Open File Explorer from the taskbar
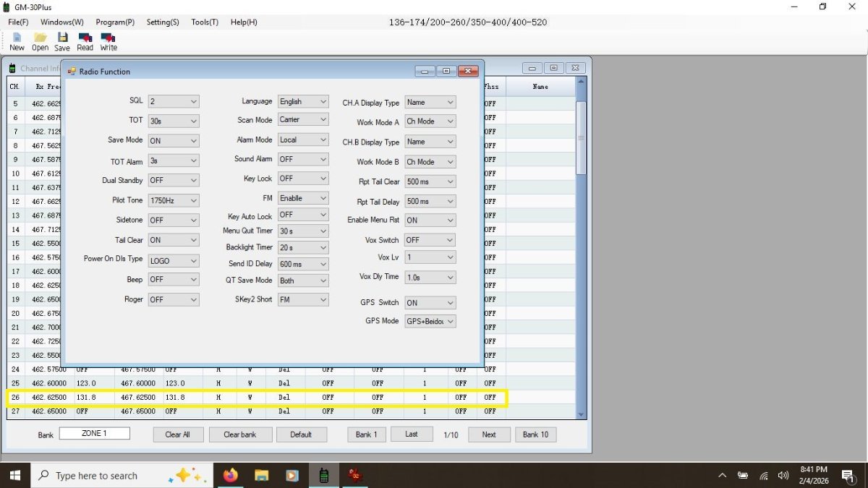Screen dimensions: 868x488 [261, 475]
